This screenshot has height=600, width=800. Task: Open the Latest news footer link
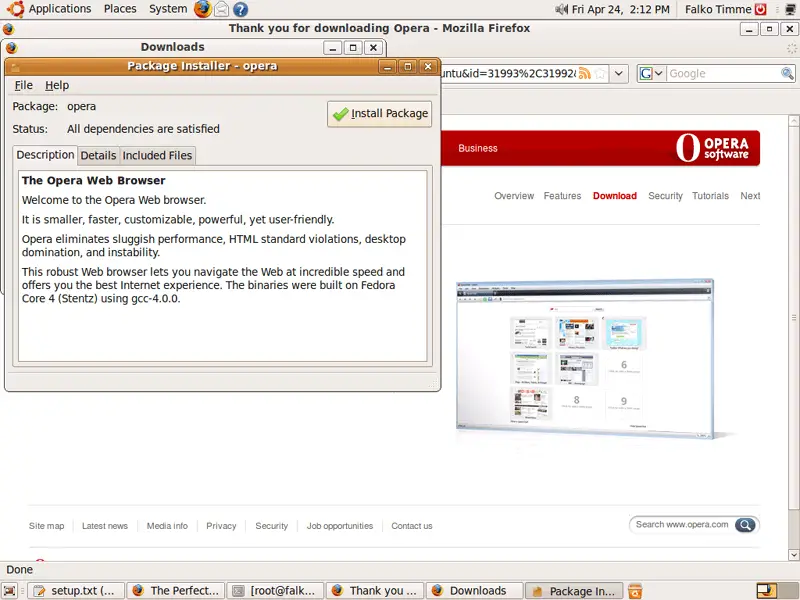(x=105, y=526)
